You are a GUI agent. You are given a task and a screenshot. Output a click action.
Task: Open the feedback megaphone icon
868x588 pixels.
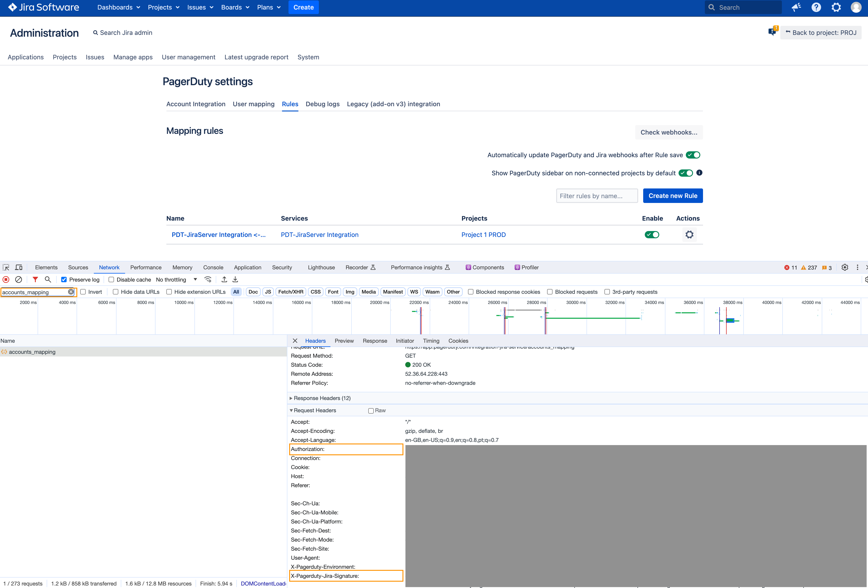click(796, 7)
